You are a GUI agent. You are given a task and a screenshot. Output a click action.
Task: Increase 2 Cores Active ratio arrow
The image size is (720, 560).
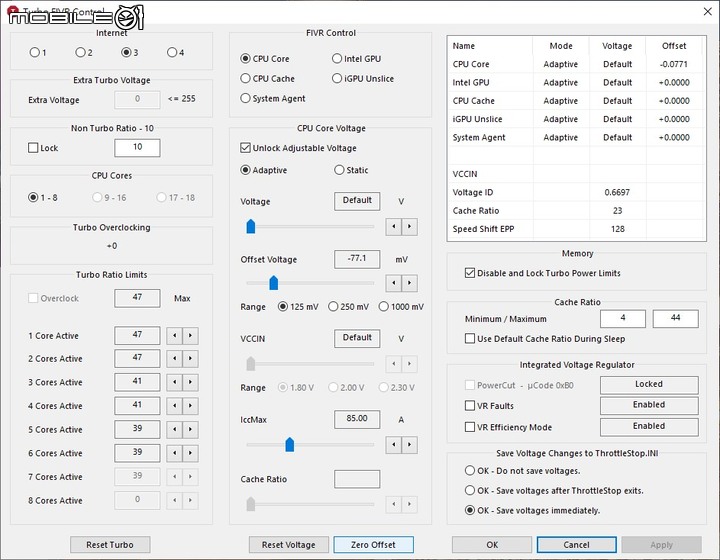tap(190, 358)
